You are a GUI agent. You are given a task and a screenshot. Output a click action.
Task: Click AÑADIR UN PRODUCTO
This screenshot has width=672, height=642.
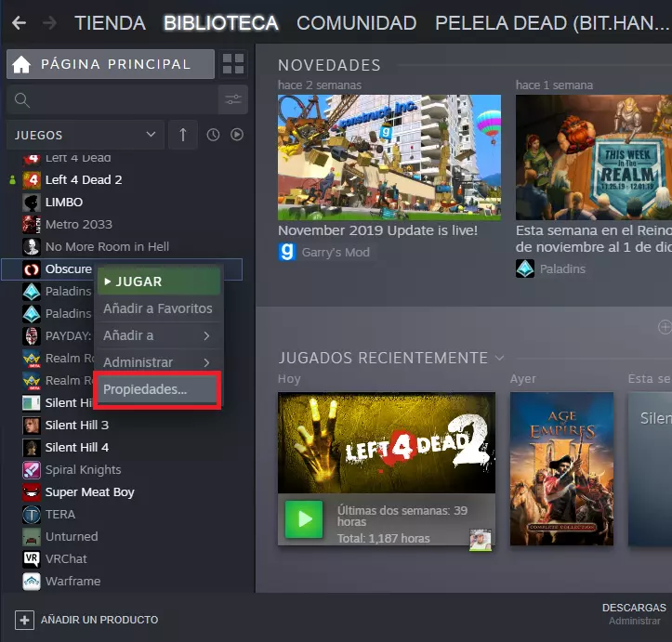(x=99, y=620)
